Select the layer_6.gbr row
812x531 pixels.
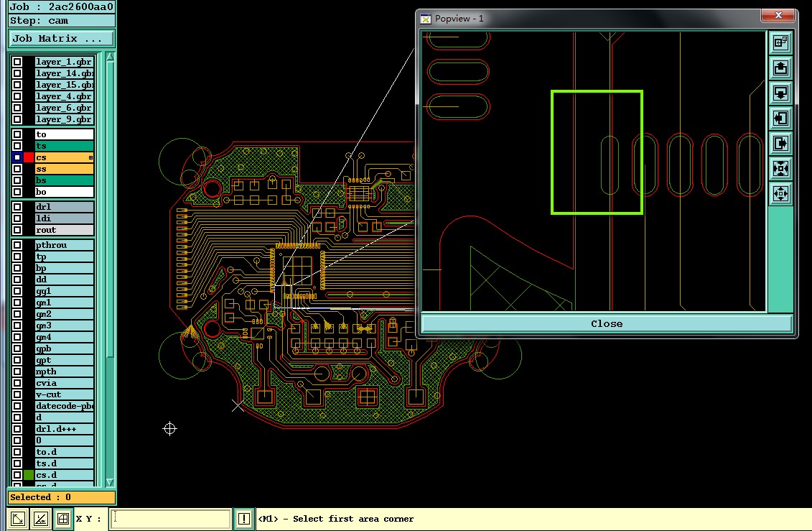coord(64,108)
